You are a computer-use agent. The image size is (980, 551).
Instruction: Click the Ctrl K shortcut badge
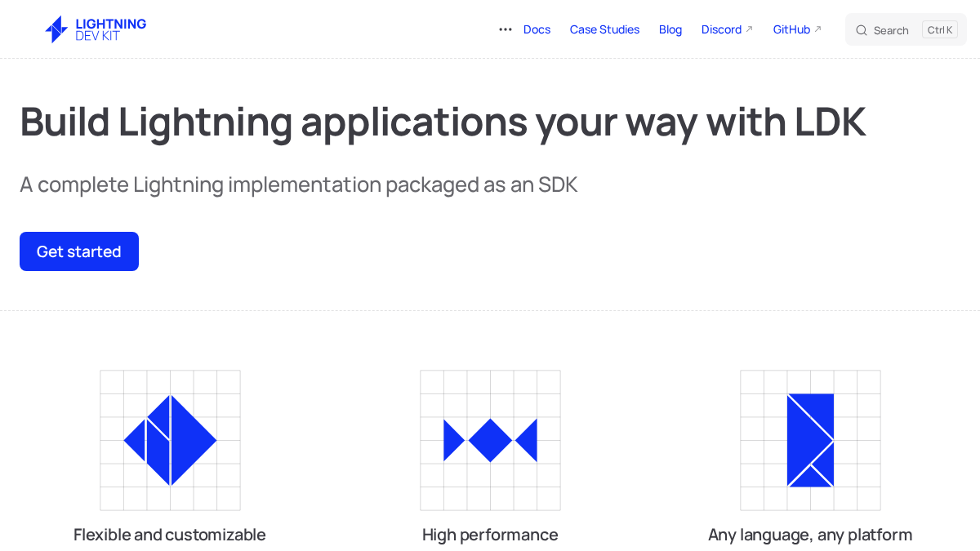coord(940,30)
